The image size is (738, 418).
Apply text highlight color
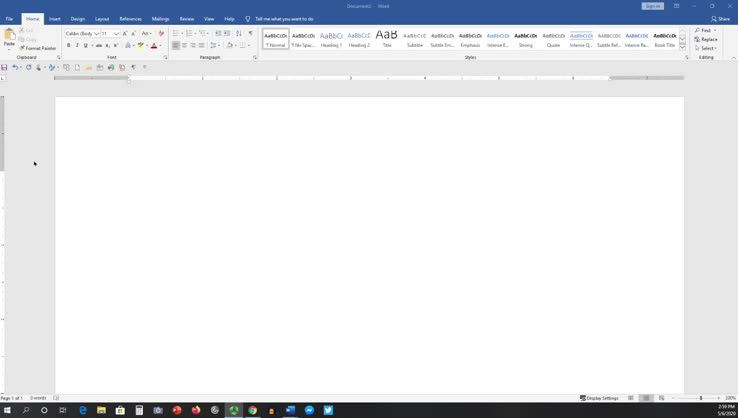[140, 46]
